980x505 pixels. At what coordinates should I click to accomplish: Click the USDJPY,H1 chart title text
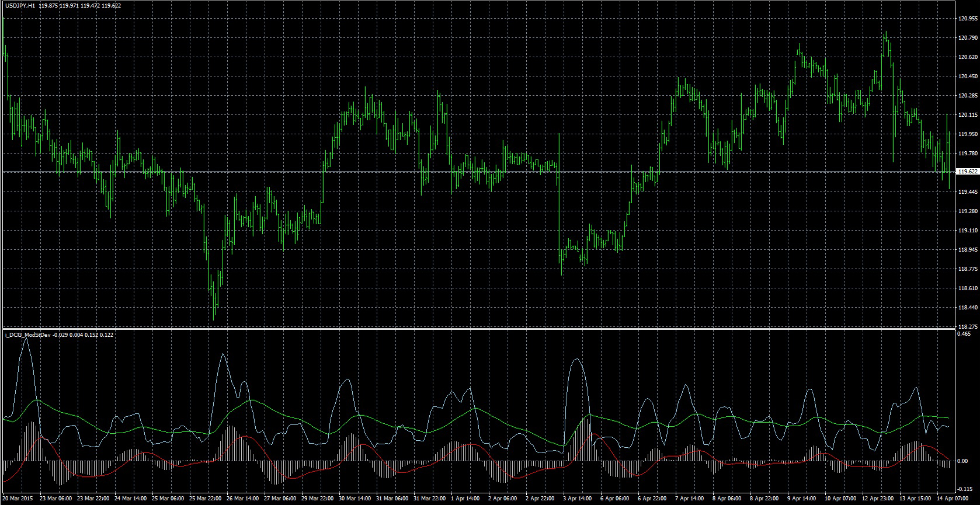point(20,6)
